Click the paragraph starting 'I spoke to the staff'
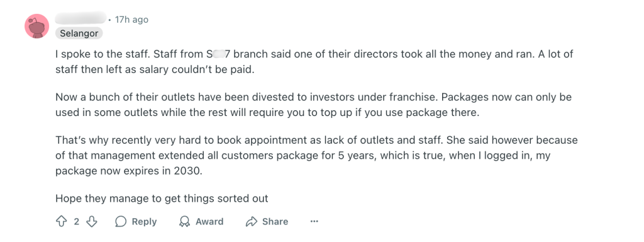This screenshot has width=644, height=242. 314,62
